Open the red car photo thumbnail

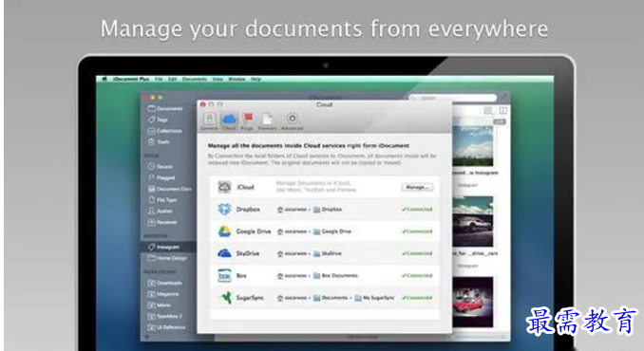(473, 302)
